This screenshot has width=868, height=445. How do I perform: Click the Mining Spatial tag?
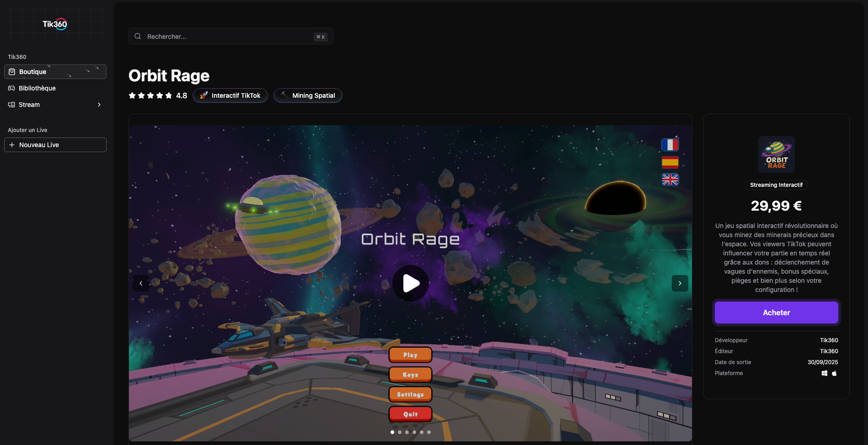pyautogui.click(x=308, y=95)
